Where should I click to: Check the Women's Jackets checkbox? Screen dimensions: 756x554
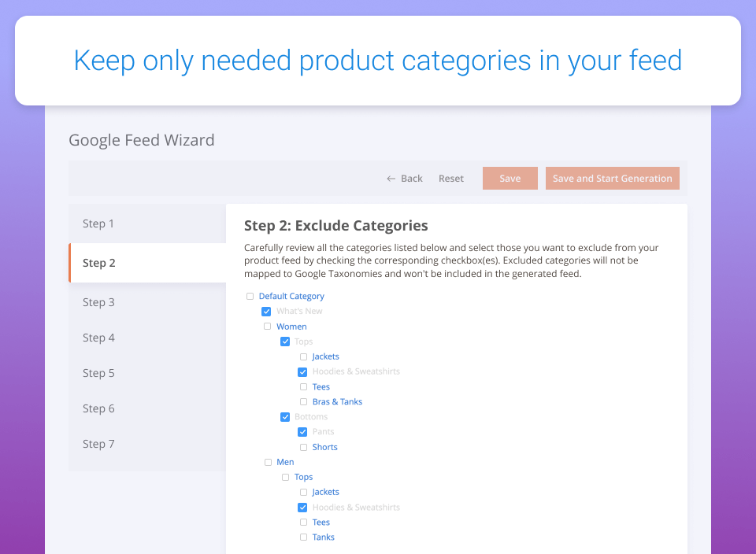[303, 357]
